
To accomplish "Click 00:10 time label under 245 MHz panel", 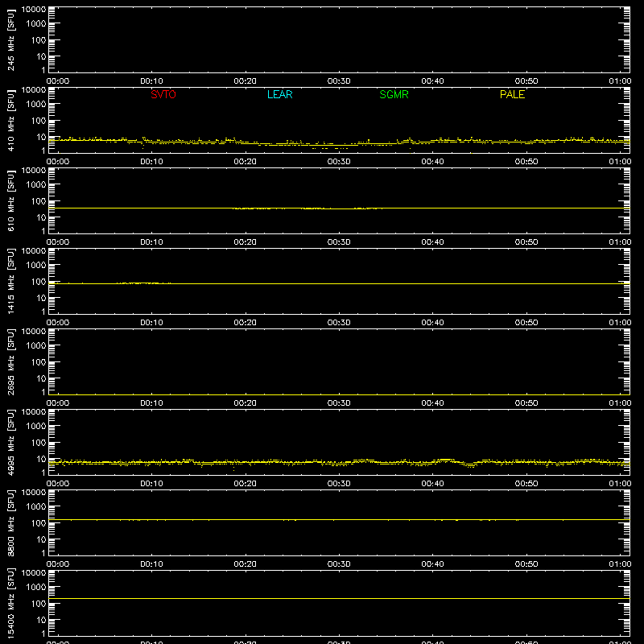I will (151, 81).
